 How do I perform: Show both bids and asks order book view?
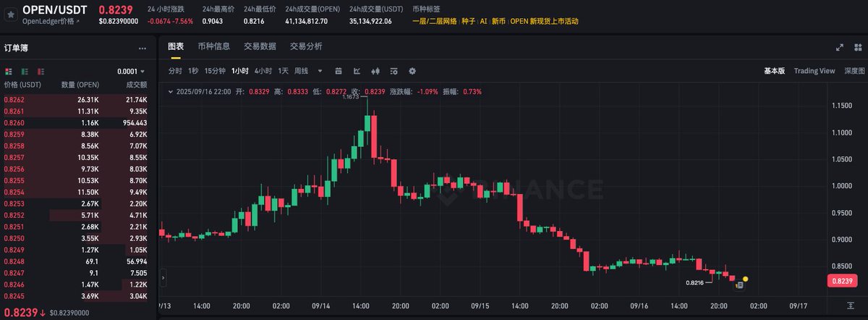[x=9, y=71]
